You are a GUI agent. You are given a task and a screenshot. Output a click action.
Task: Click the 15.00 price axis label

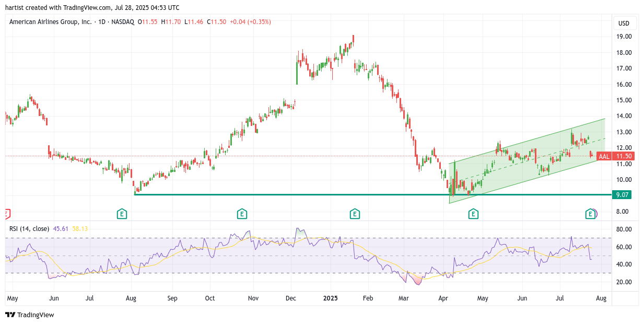point(624,100)
